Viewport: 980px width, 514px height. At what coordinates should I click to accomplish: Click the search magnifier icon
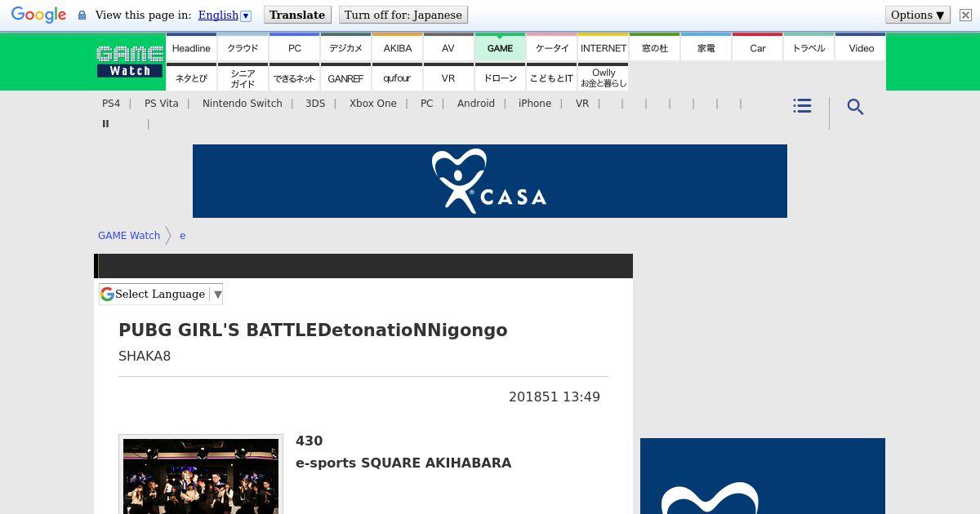(855, 107)
